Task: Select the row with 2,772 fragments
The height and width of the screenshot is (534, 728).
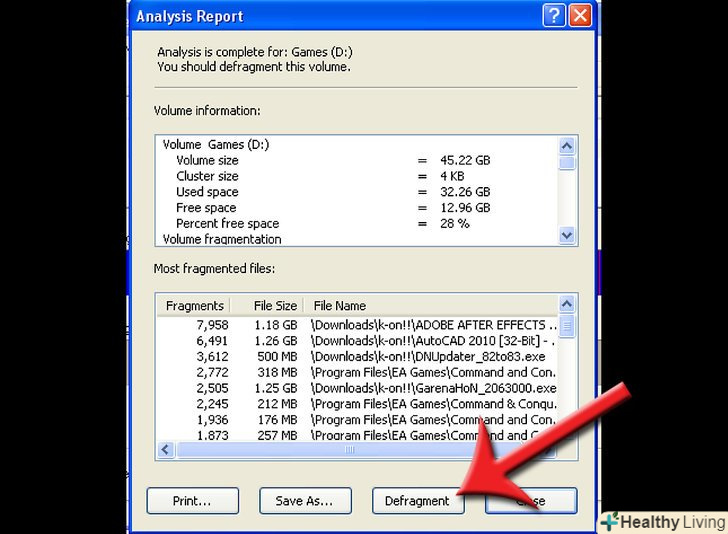Action: click(x=357, y=372)
